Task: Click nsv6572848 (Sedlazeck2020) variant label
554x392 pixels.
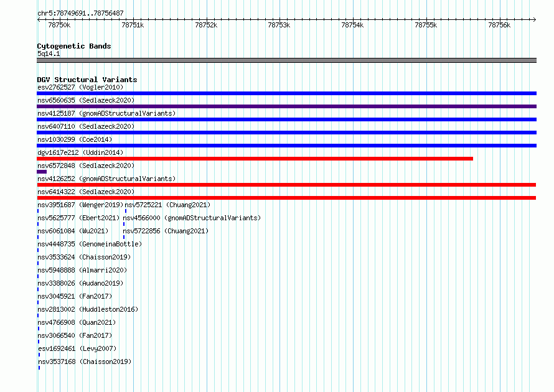Action: [x=86, y=166]
